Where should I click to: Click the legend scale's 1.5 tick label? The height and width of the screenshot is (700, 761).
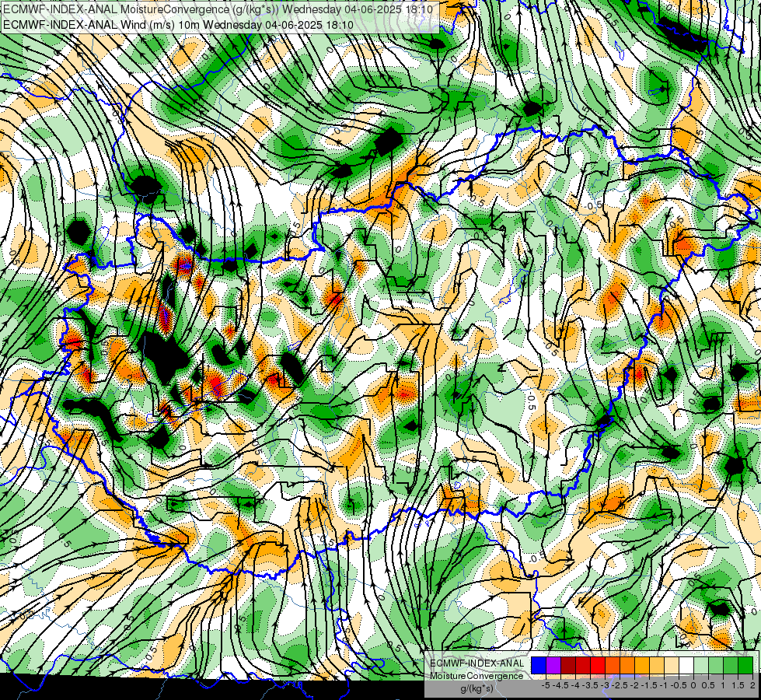(737, 685)
